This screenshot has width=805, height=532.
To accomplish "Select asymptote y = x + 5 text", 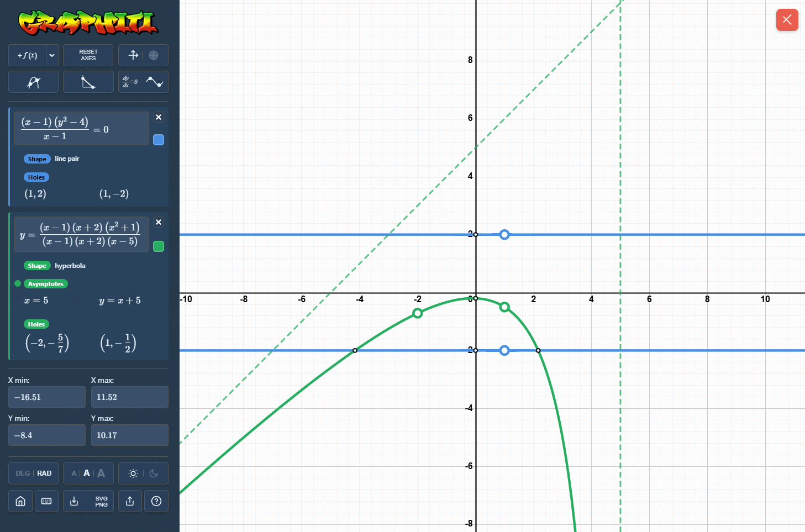I will 120,301.
